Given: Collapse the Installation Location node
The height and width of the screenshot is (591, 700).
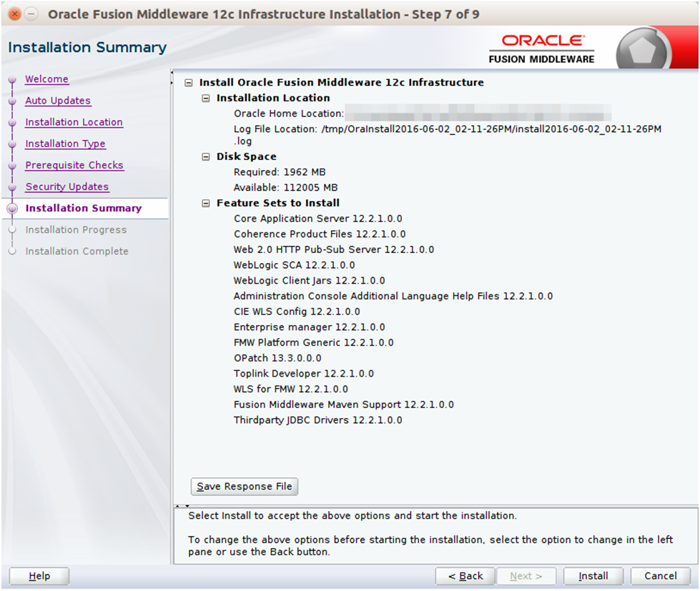Looking at the screenshot, I should click(206, 98).
